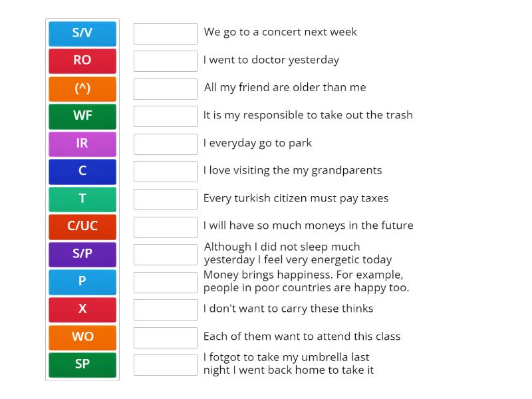Select the green WF word-form tile
This screenshot has height=399, width=532.
(82, 116)
